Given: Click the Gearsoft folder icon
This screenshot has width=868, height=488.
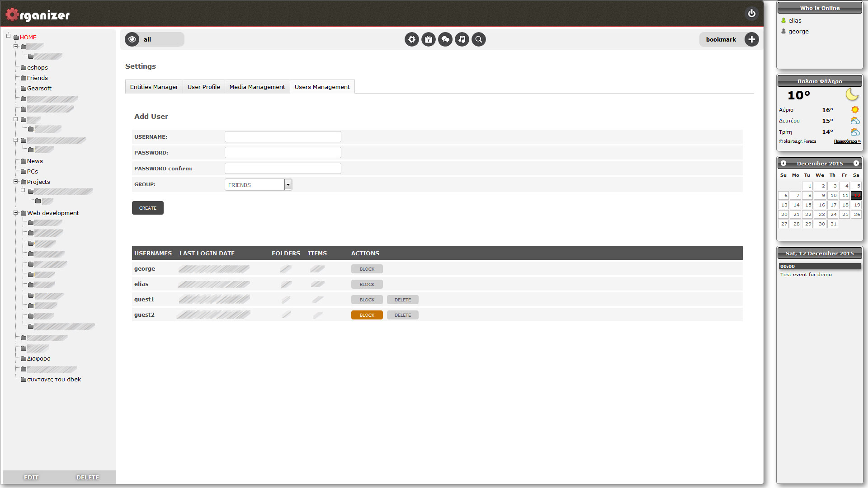Looking at the screenshot, I should click(24, 88).
